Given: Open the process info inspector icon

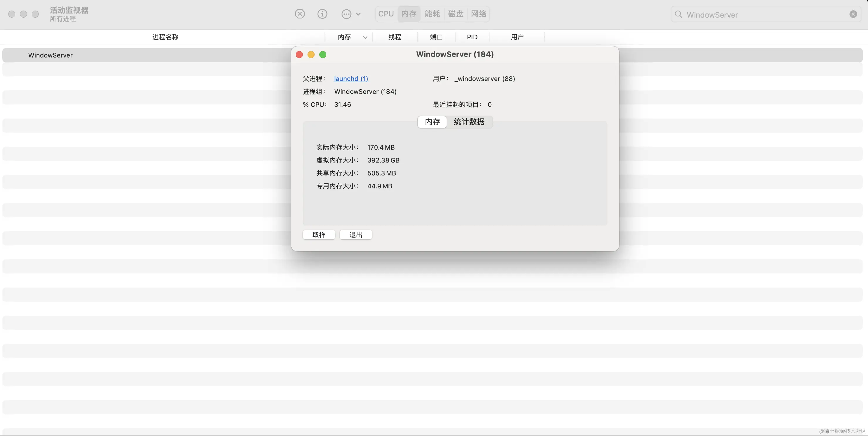Looking at the screenshot, I should (x=322, y=14).
